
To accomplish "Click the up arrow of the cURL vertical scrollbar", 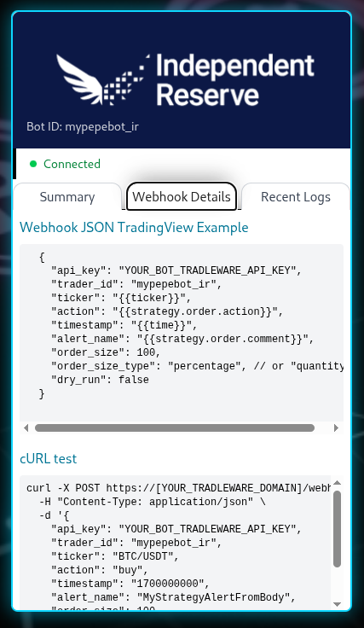I will click(338, 483).
